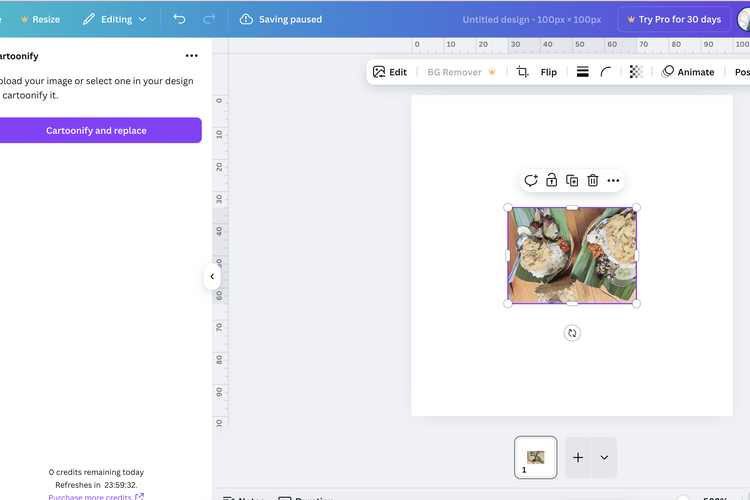Click the lock icon above image

pyautogui.click(x=551, y=180)
